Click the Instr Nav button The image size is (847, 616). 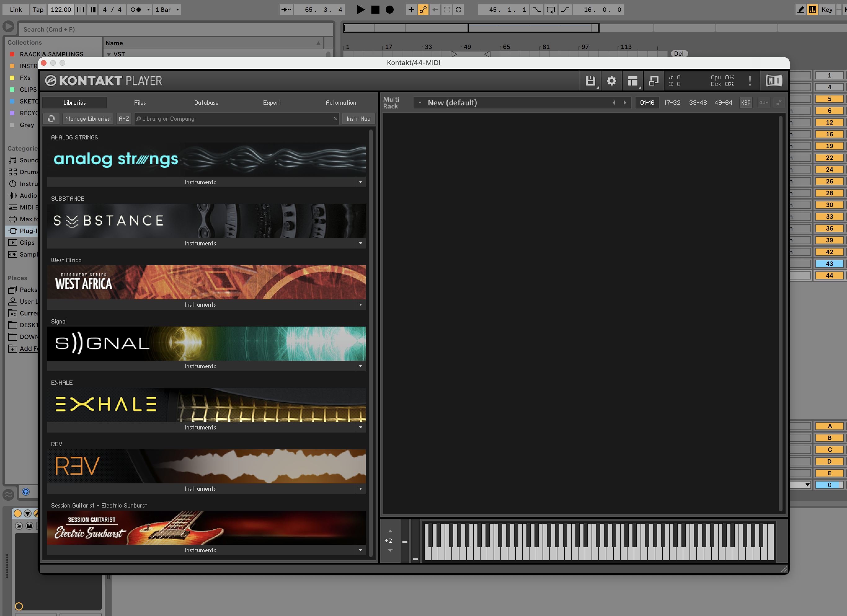(358, 118)
